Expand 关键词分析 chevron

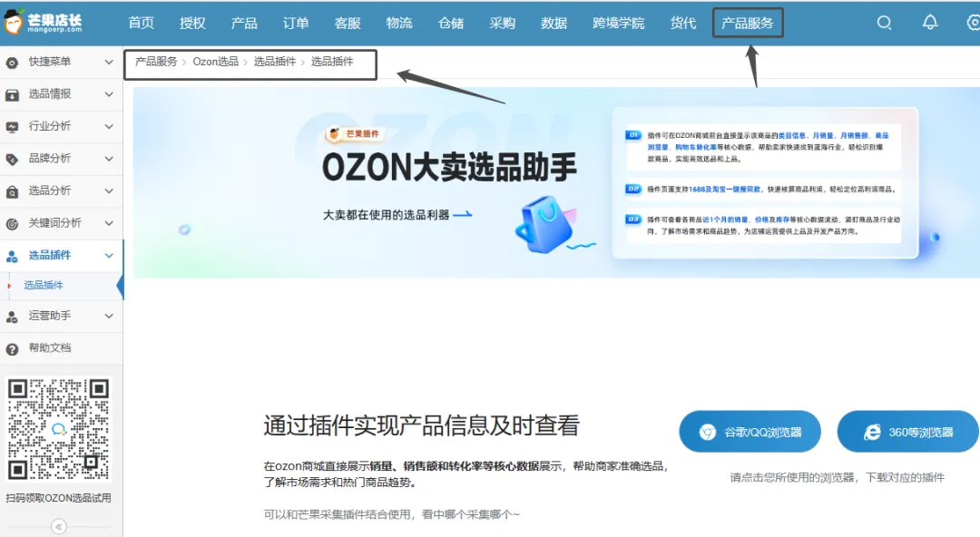[109, 223]
